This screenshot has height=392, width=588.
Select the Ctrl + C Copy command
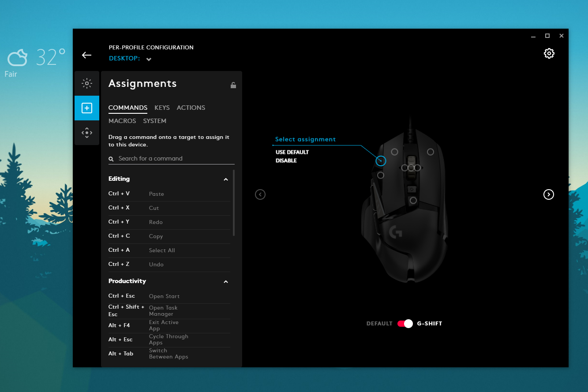(x=169, y=236)
